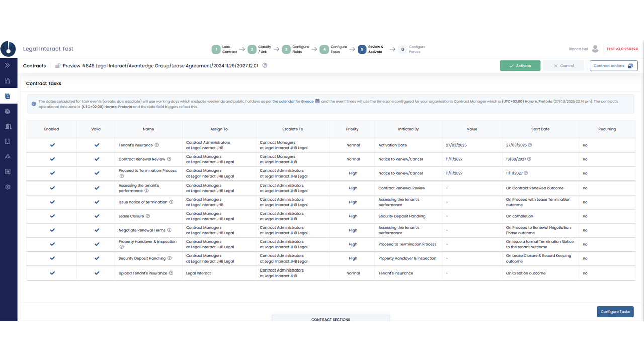Click 'Legal Interact' assignee in Upload Tenant's insurance row
The height and width of the screenshot is (362, 644).
coord(198,273)
